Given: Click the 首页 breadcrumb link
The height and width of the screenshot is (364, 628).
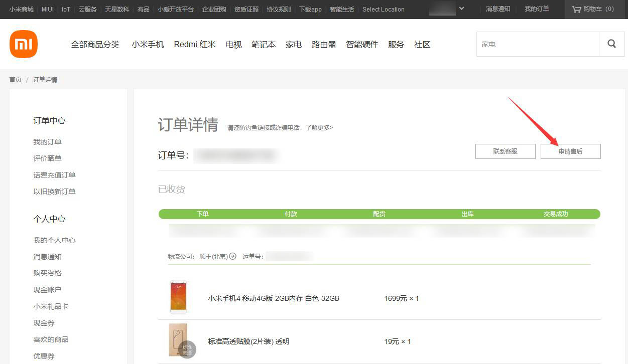Looking at the screenshot, I should (x=16, y=80).
